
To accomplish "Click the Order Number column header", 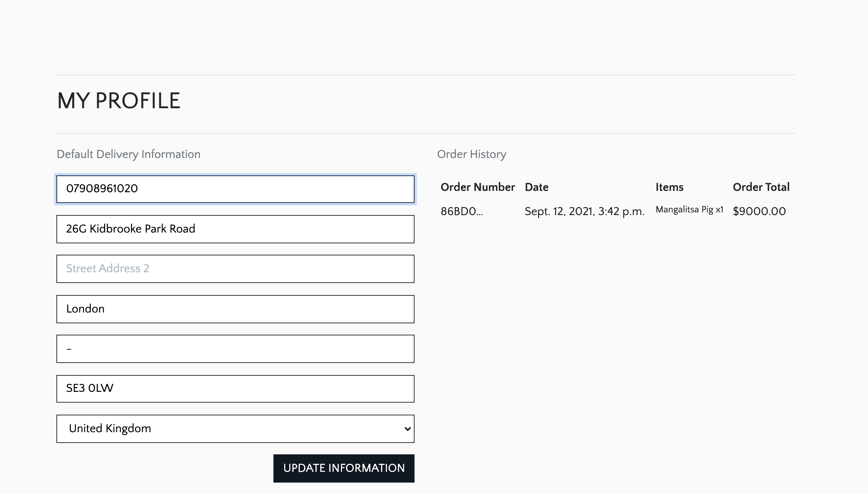I will pos(477,187).
